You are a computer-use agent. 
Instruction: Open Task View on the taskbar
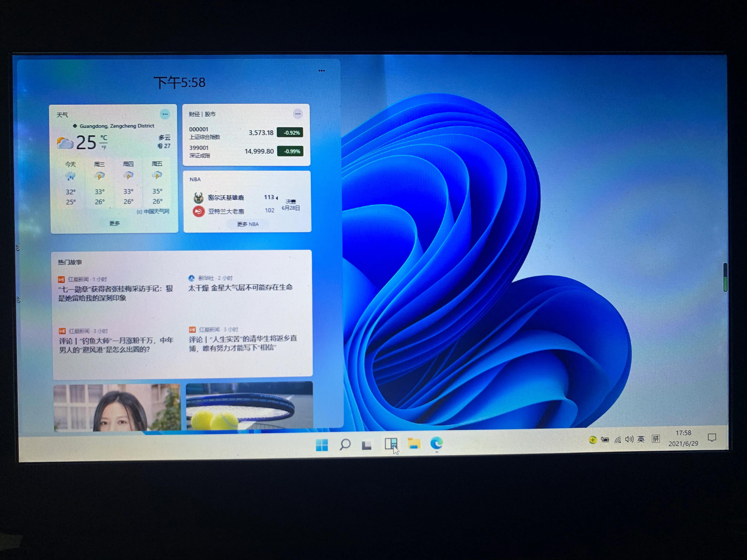(367, 445)
